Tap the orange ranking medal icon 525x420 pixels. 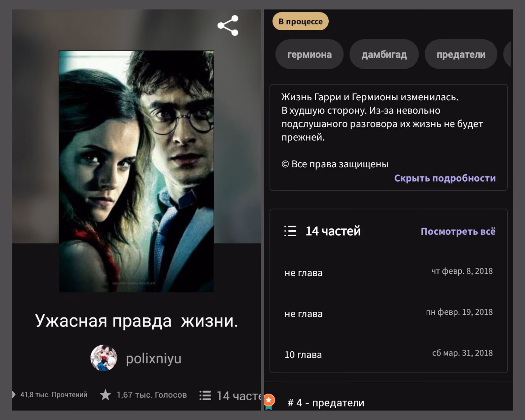pyautogui.click(x=269, y=401)
